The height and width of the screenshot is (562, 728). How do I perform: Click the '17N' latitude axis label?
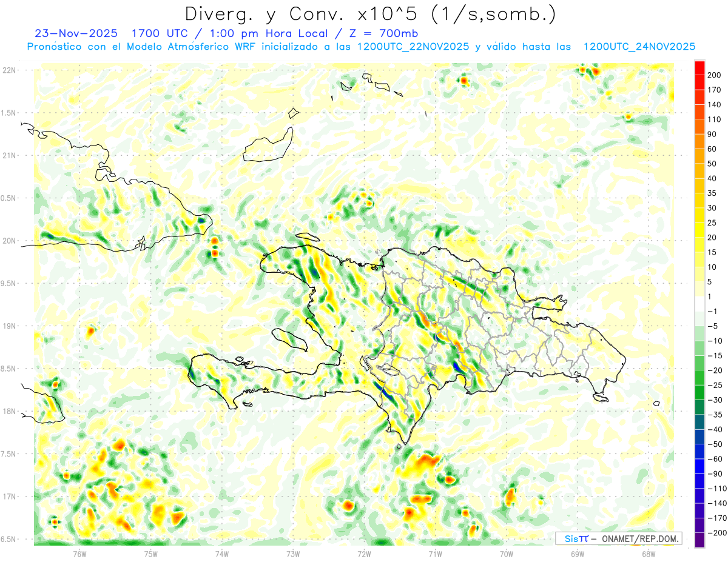tap(9, 497)
